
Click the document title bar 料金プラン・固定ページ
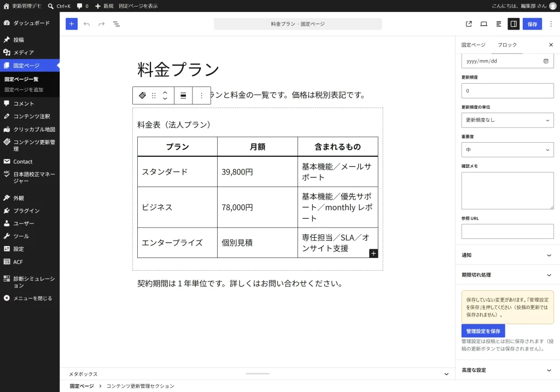pyautogui.click(x=298, y=24)
